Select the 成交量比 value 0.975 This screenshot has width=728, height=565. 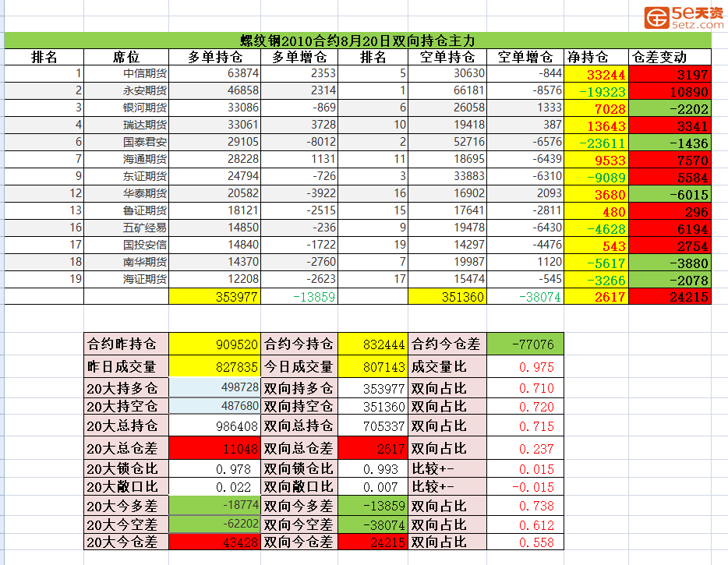(525, 367)
